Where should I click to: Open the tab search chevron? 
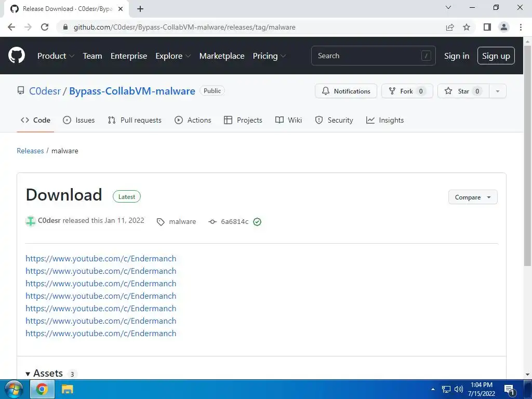[448, 7]
